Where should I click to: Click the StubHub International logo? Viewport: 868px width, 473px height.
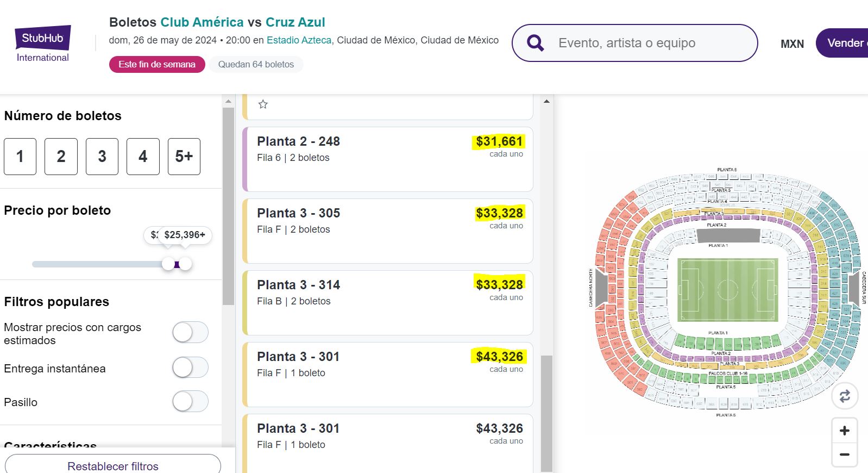[42, 43]
